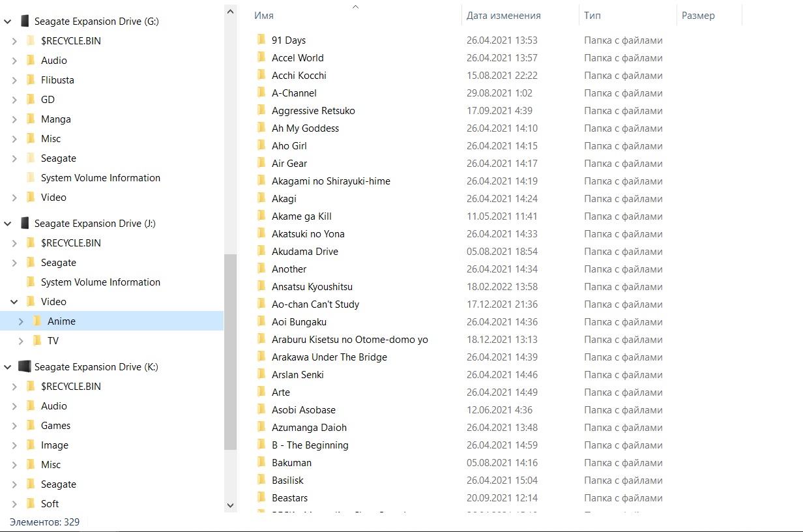
Task: Collapse the Seagate Expansion Drive (G:) tree node
Action: click(x=8, y=22)
